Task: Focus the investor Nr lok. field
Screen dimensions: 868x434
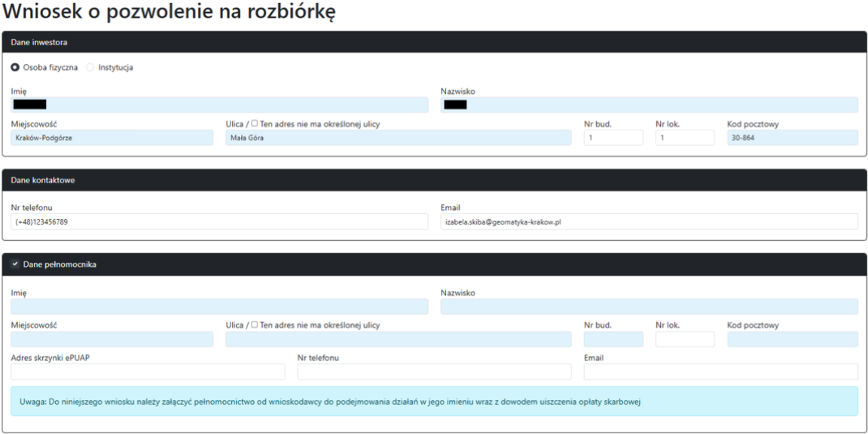Action: [684, 138]
